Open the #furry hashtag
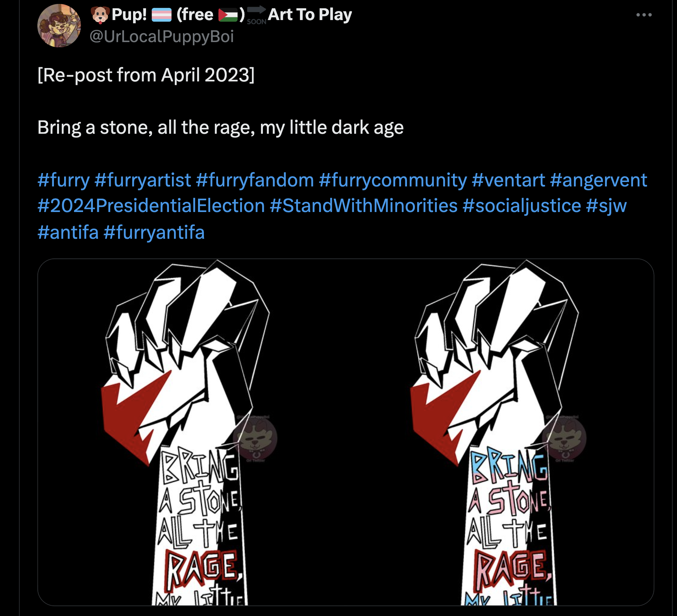Image resolution: width=677 pixels, height=616 pixels. tap(63, 180)
